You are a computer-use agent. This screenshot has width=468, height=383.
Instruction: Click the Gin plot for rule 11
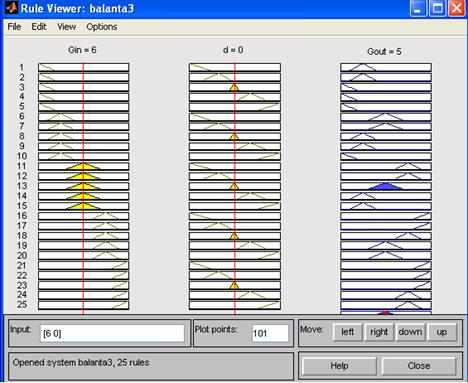point(83,166)
